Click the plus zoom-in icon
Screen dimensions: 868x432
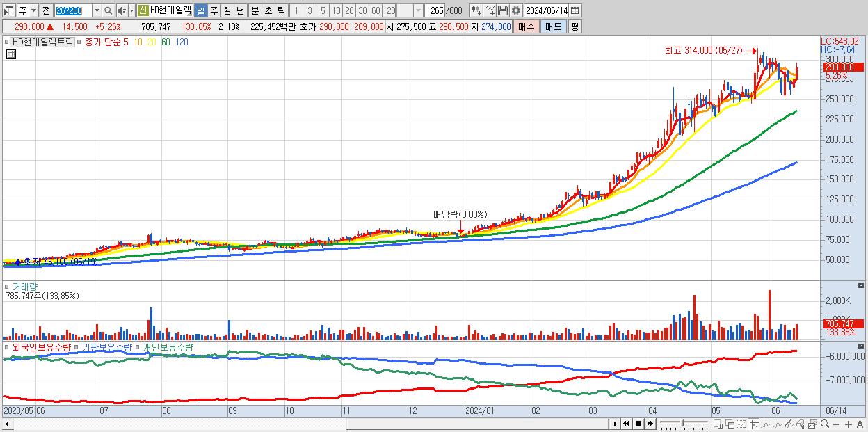click(x=849, y=424)
